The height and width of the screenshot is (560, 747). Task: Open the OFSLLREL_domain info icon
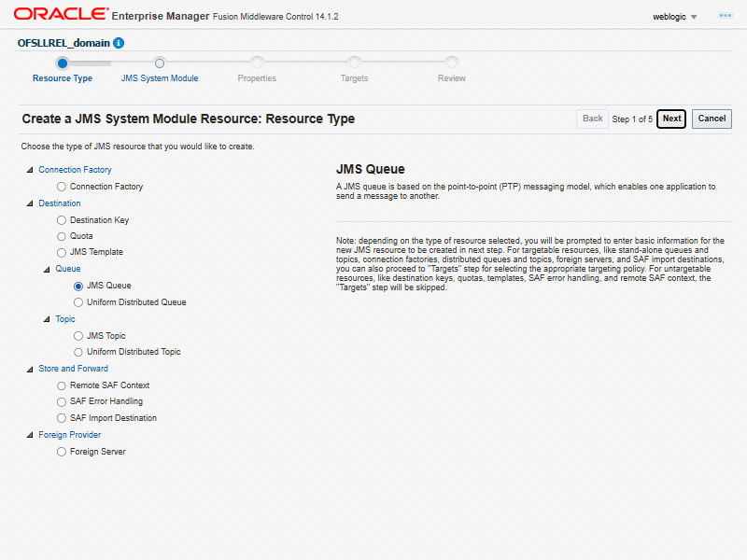[119, 43]
